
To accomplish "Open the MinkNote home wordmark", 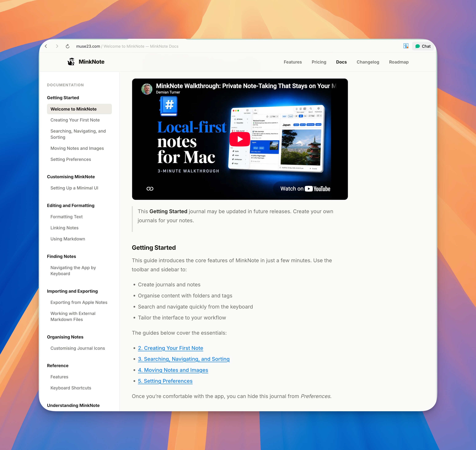I will (x=91, y=62).
